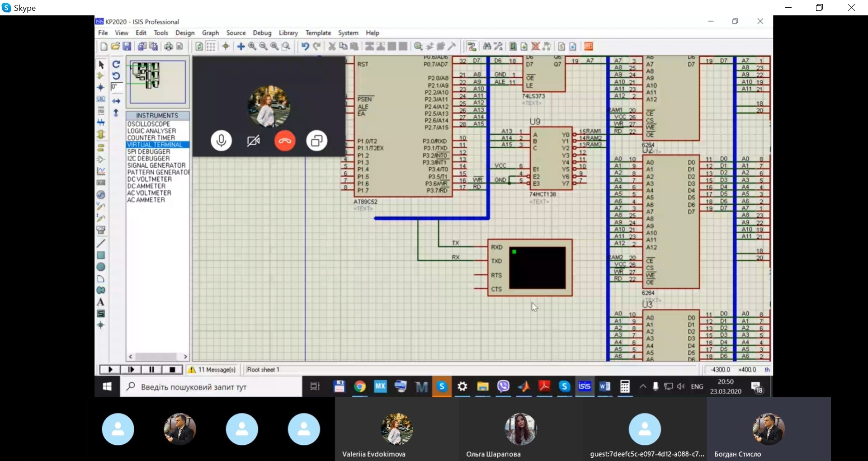The height and width of the screenshot is (461, 868).
Task: Step the simulation forward one frame
Action: coord(131,370)
